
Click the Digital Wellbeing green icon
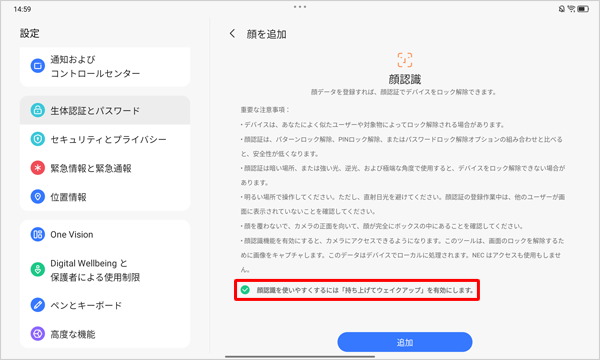tap(38, 270)
